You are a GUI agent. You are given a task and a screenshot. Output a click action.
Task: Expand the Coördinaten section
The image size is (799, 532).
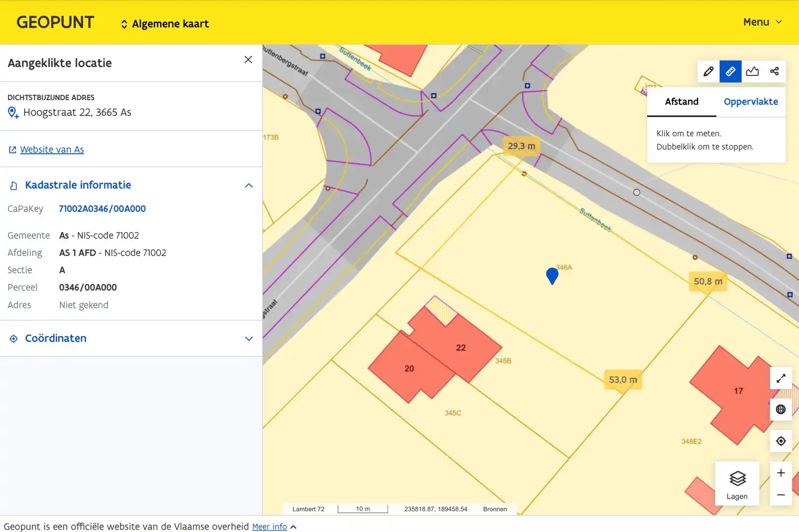click(249, 338)
